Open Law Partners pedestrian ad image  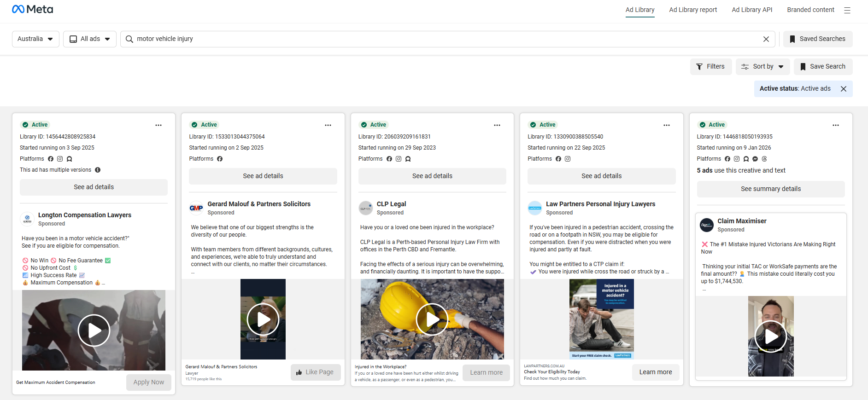click(601, 319)
